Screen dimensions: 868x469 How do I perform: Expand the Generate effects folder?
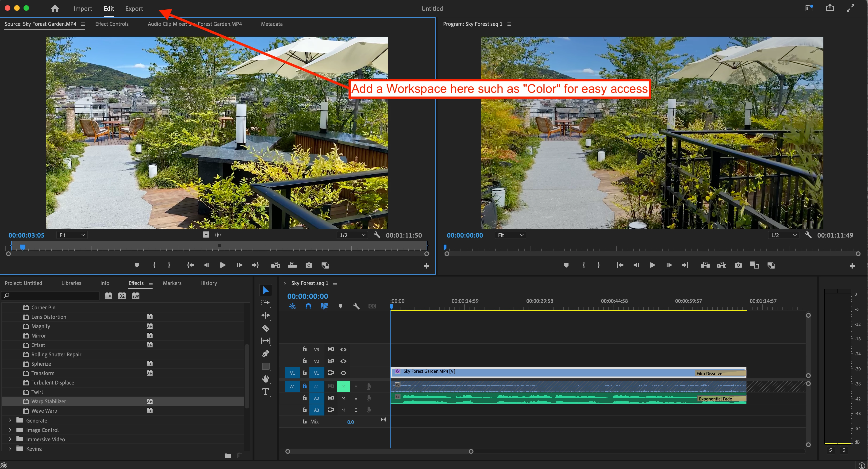click(x=10, y=420)
